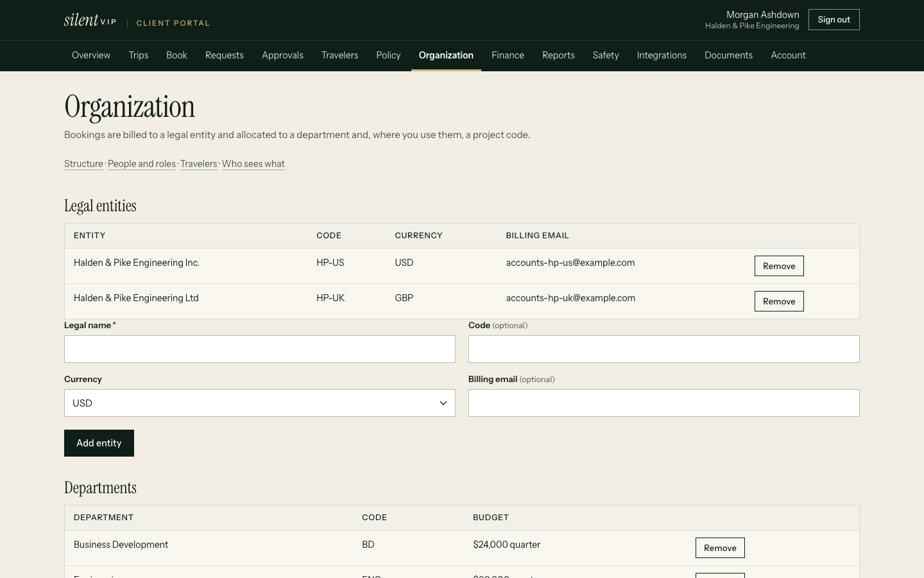Screen dimensions: 924x578
Task: Remove the Business Development department
Action: coord(720,548)
